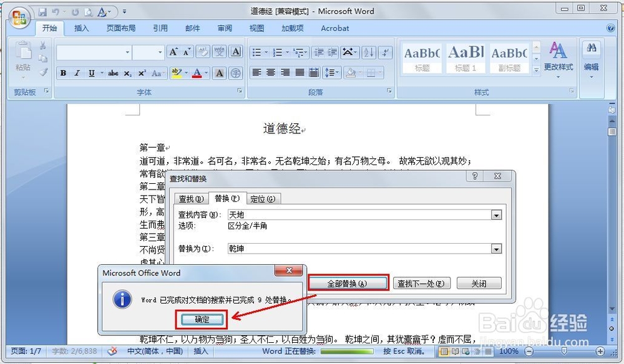Click the sort A-Z icon
Viewport: 624px width, 364px height.
pyautogui.click(x=369, y=52)
